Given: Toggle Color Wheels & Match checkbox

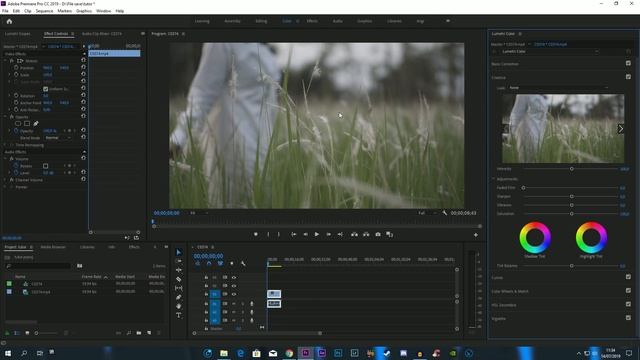Looking at the screenshot, I should (x=628, y=291).
